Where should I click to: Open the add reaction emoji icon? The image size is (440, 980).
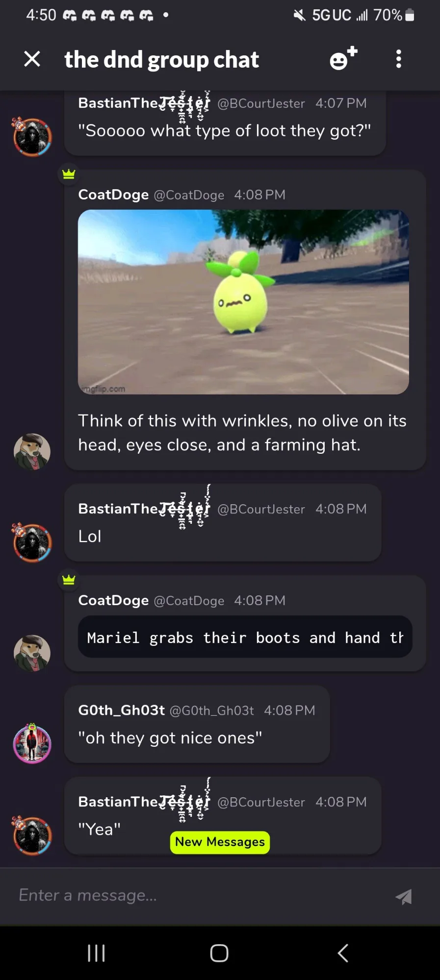343,59
